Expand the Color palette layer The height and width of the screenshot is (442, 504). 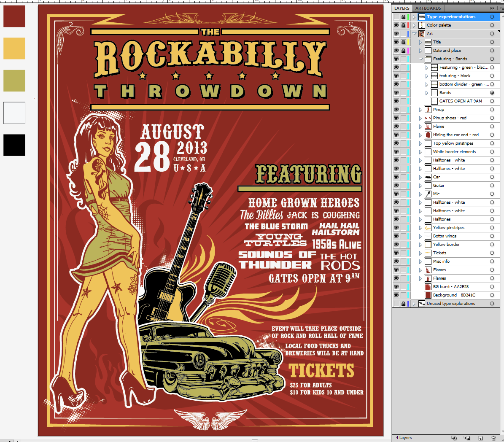click(x=414, y=25)
